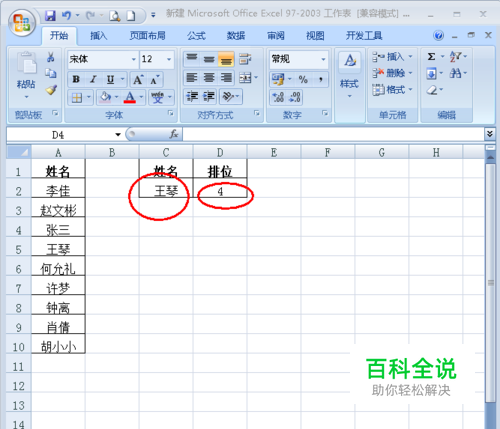Click the paste clipboard icon

(x=26, y=63)
